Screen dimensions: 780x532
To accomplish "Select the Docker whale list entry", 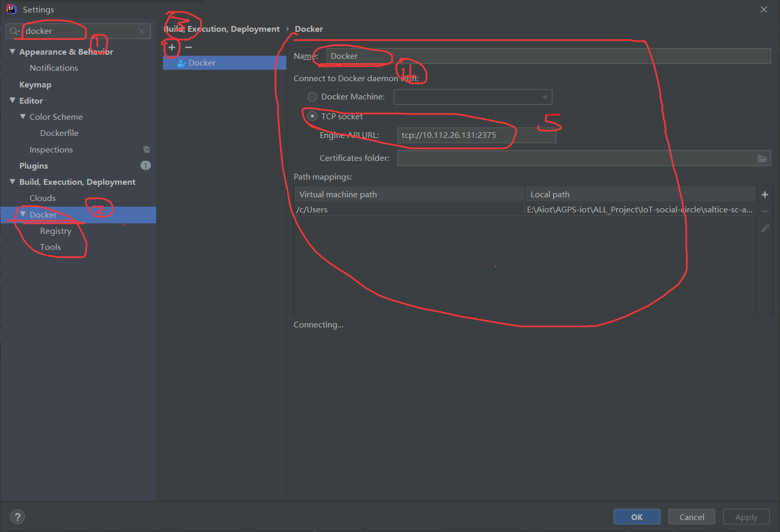I will (224, 63).
